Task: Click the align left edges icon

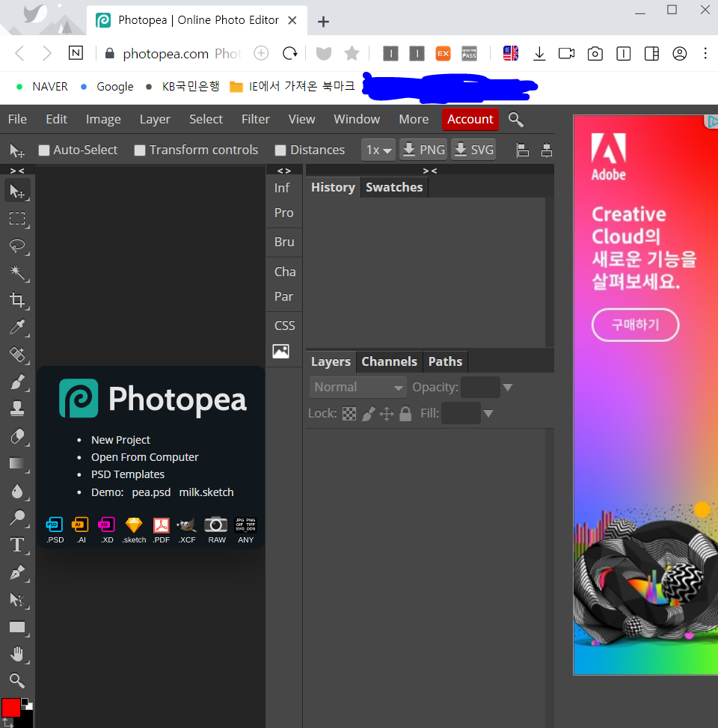Action: click(523, 150)
